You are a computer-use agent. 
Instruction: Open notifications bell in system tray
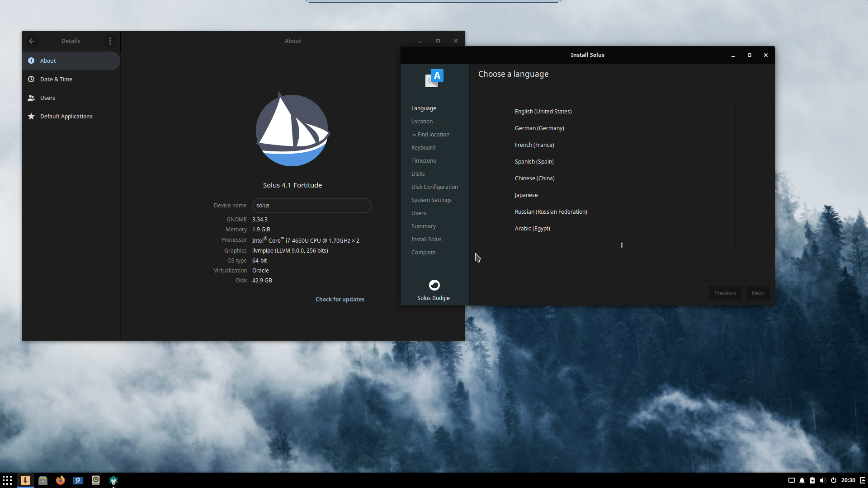[x=802, y=480]
